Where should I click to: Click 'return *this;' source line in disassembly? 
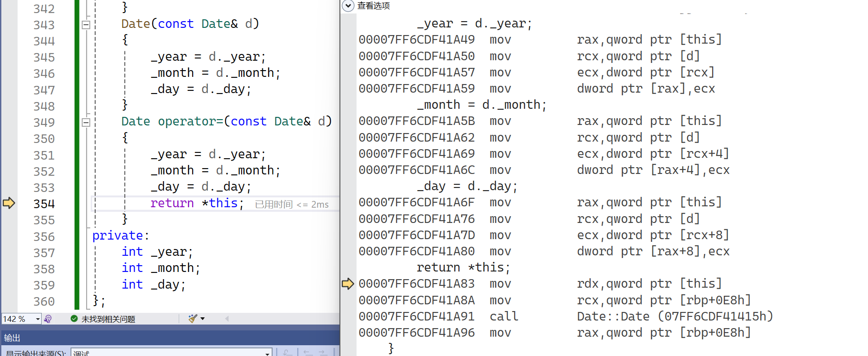463,267
